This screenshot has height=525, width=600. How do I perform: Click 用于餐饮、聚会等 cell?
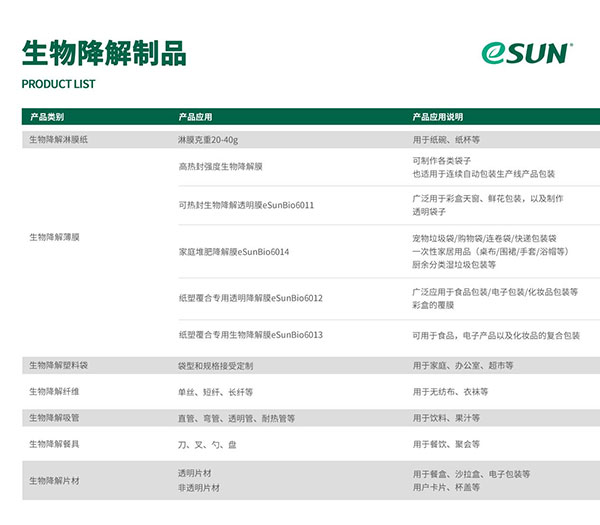[446, 444]
